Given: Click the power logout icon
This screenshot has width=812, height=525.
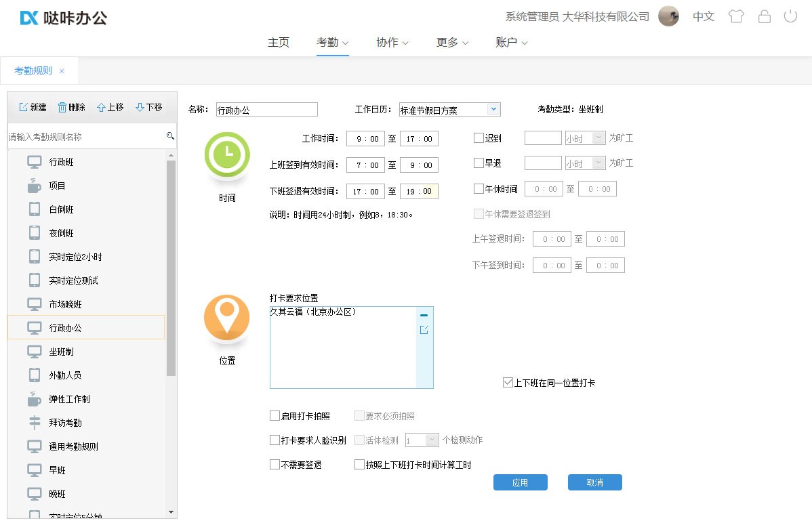Looking at the screenshot, I should (790, 16).
